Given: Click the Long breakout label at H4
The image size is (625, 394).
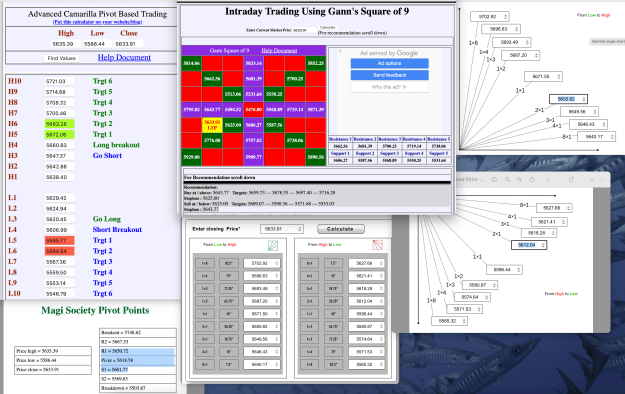Looking at the screenshot, I should 116,145.
